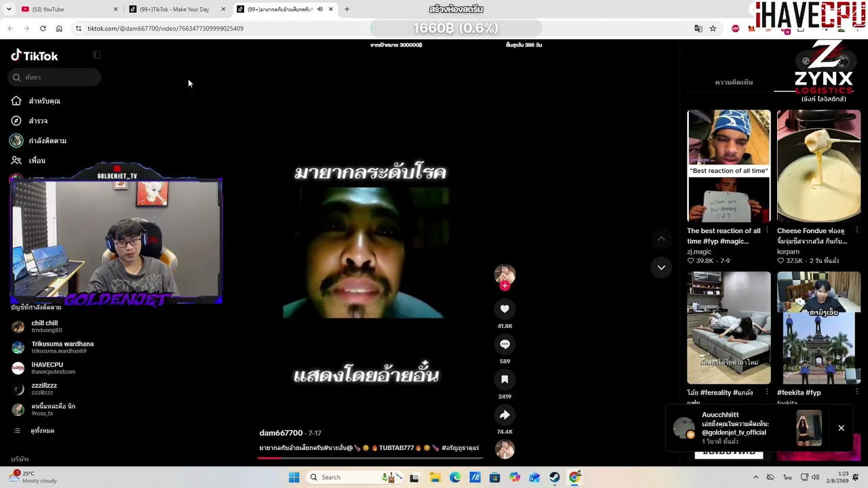Show hidden system tray icons
This screenshot has height=488, width=868.
tap(756, 477)
